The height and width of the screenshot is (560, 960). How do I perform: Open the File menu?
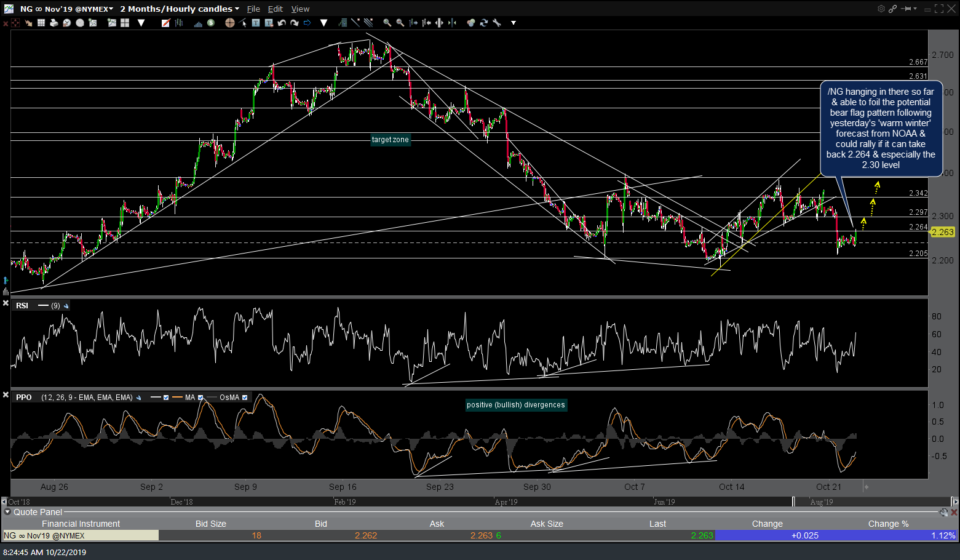(x=254, y=8)
